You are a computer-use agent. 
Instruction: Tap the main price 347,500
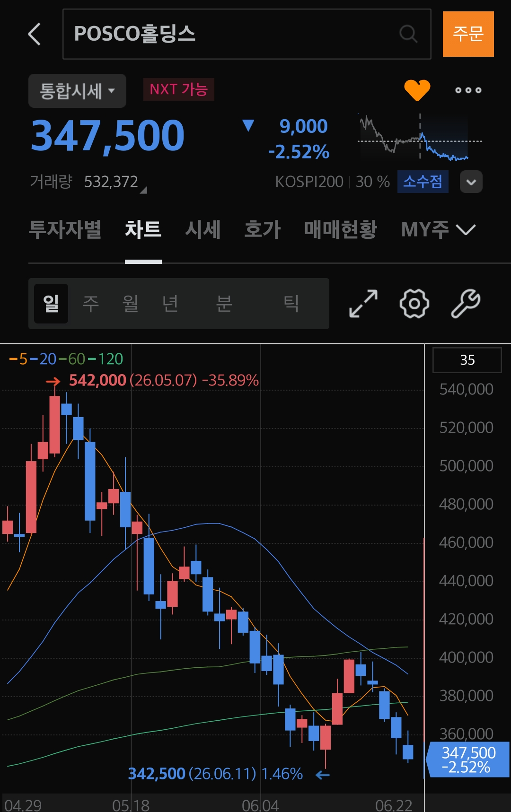coord(108,136)
